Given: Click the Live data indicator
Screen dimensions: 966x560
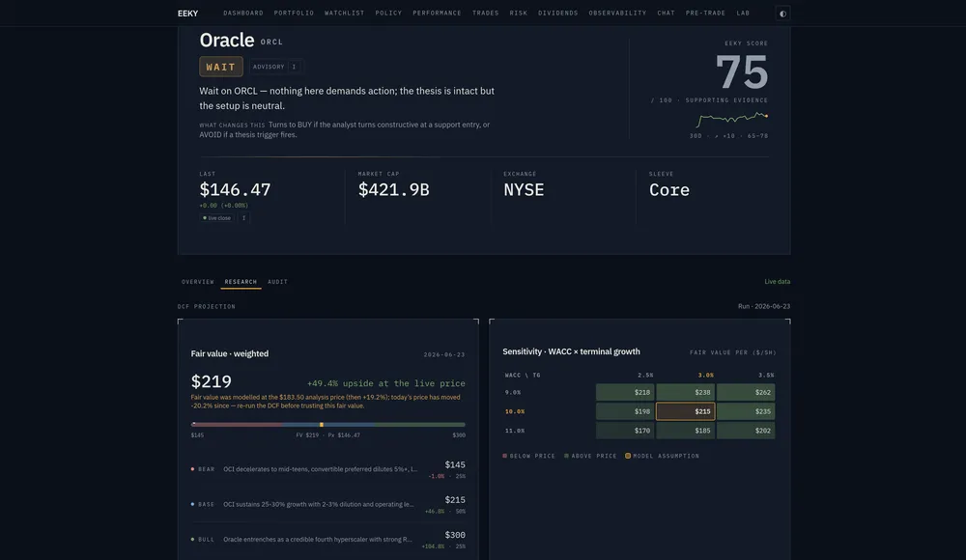Looking at the screenshot, I should [x=778, y=282].
